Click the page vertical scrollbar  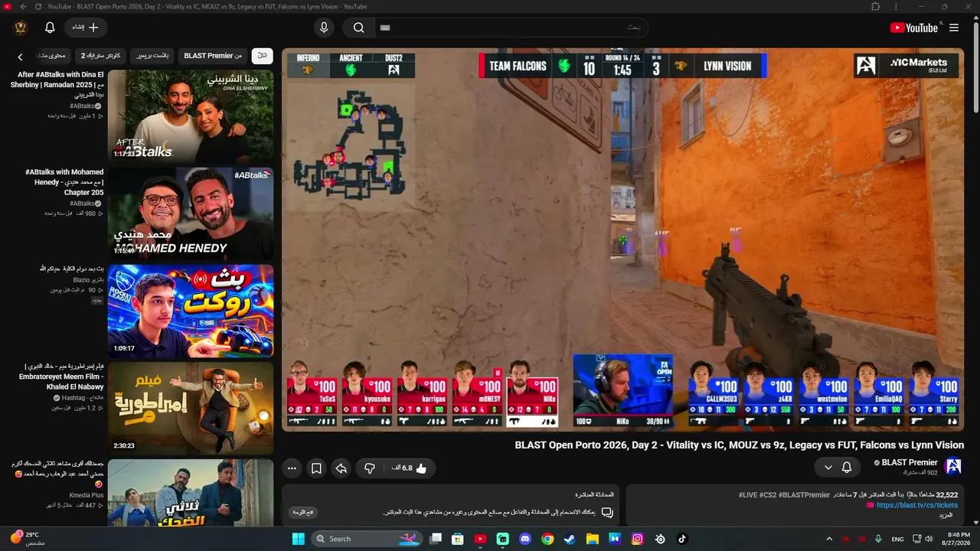coord(975,69)
